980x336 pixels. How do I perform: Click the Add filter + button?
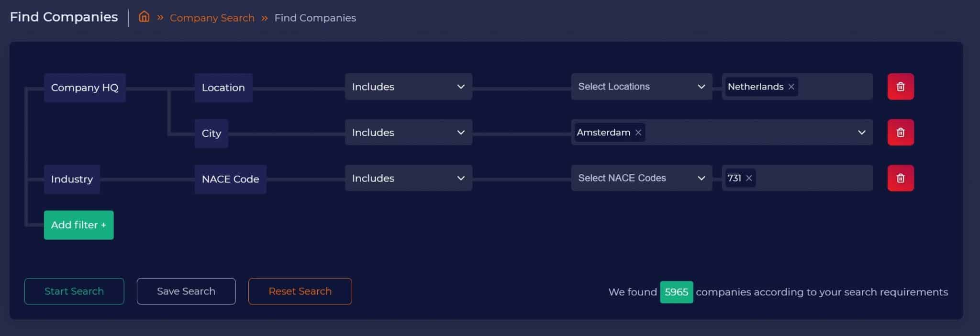coord(79,225)
